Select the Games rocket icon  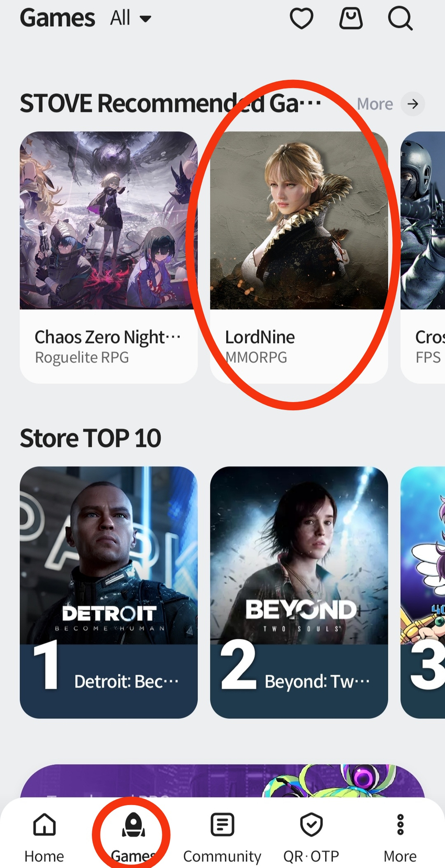tap(133, 825)
